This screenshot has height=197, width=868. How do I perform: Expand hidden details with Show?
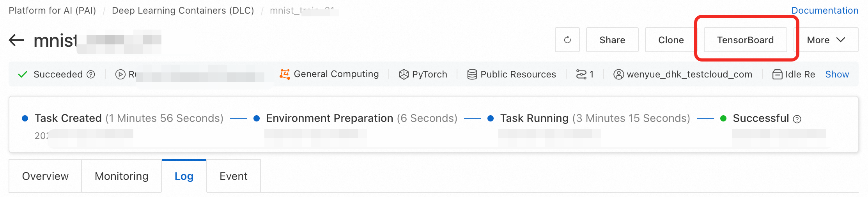pyautogui.click(x=837, y=74)
